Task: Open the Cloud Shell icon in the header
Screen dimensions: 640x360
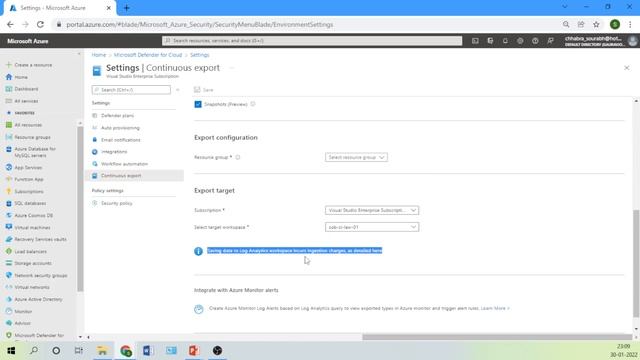Action: click(x=475, y=41)
